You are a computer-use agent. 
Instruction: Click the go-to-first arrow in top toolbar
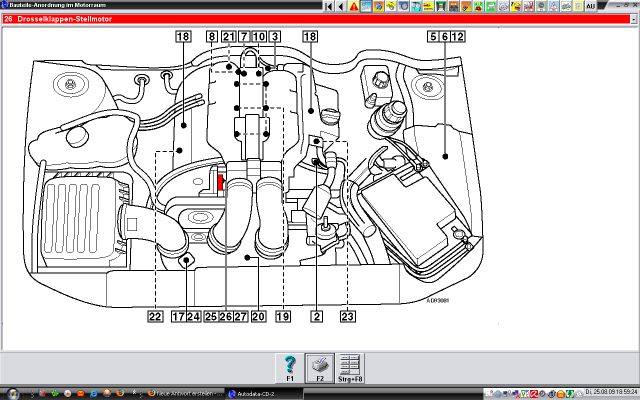[328, 6]
